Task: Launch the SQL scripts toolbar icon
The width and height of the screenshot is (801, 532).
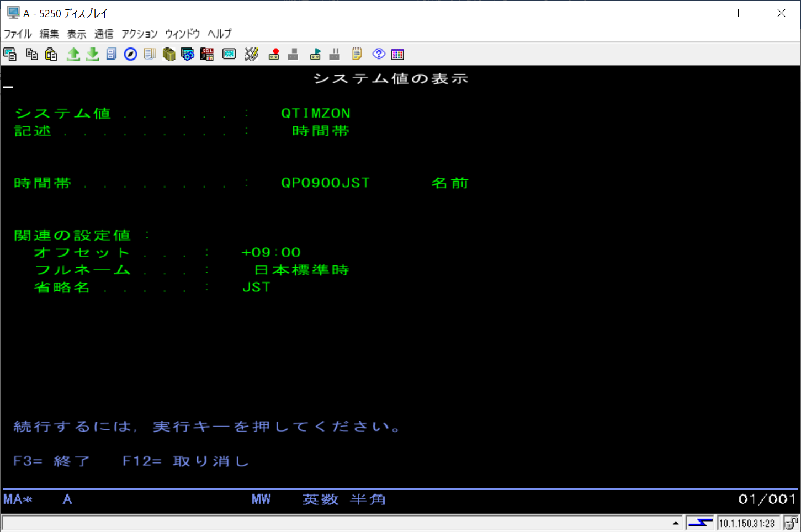Action: click(207, 54)
